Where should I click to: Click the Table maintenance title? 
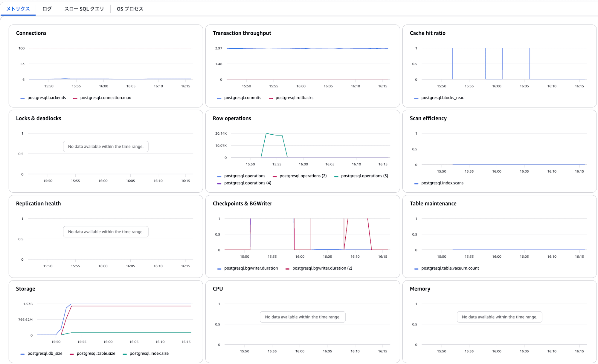[x=433, y=203]
